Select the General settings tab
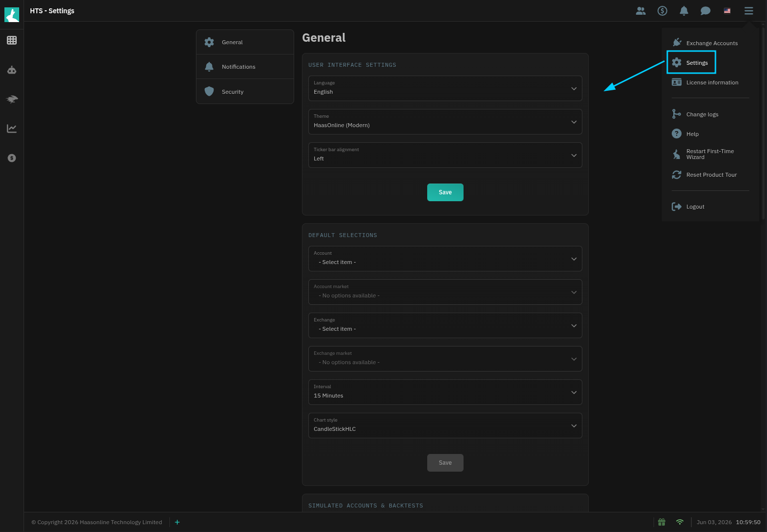This screenshot has height=532, width=767. click(245, 42)
